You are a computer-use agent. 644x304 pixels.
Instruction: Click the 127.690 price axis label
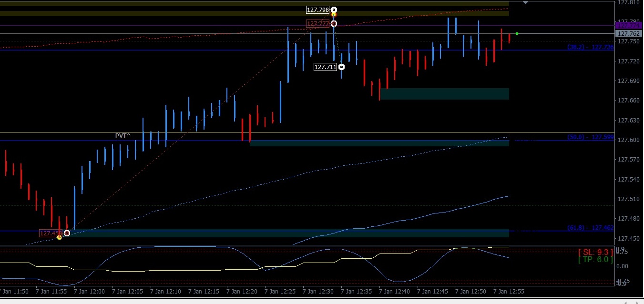coord(628,81)
